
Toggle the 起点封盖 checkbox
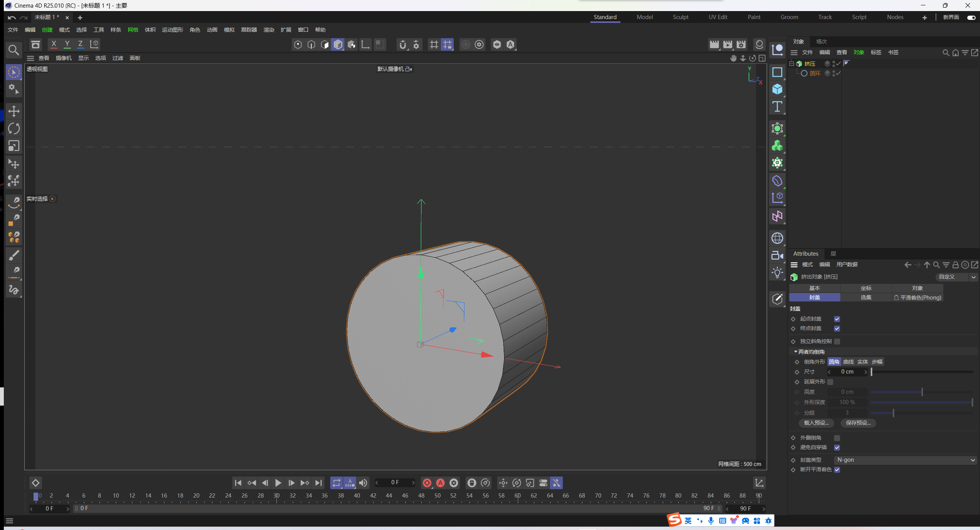click(837, 319)
